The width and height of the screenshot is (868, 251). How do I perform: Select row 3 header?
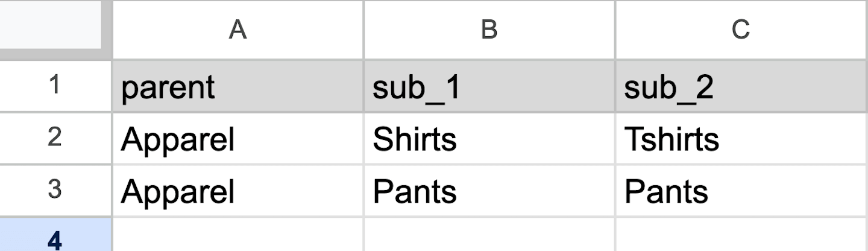[x=55, y=190]
